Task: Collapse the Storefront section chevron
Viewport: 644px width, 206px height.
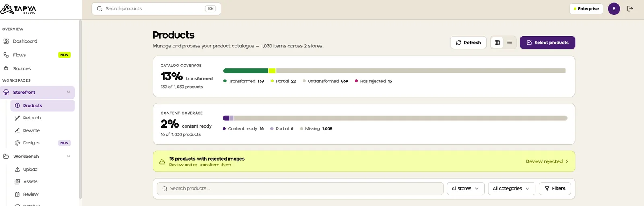Action: [68, 92]
